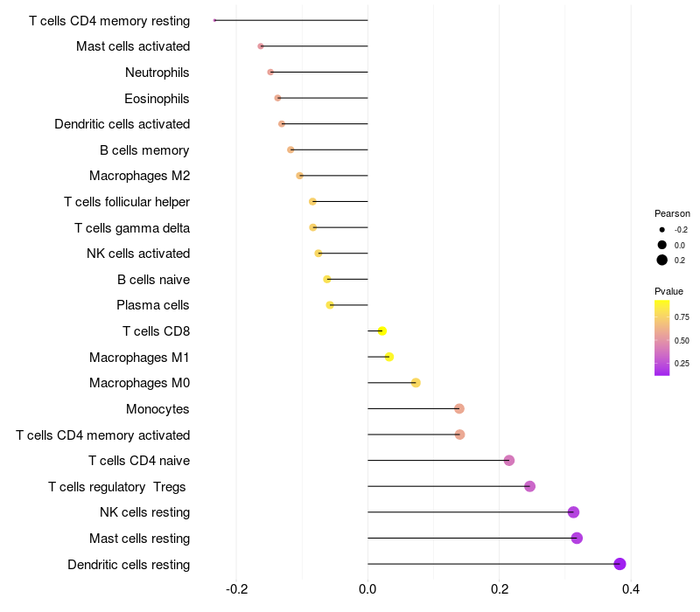
Task: Click the NK cells resting data point
Action: pyautogui.click(x=574, y=512)
